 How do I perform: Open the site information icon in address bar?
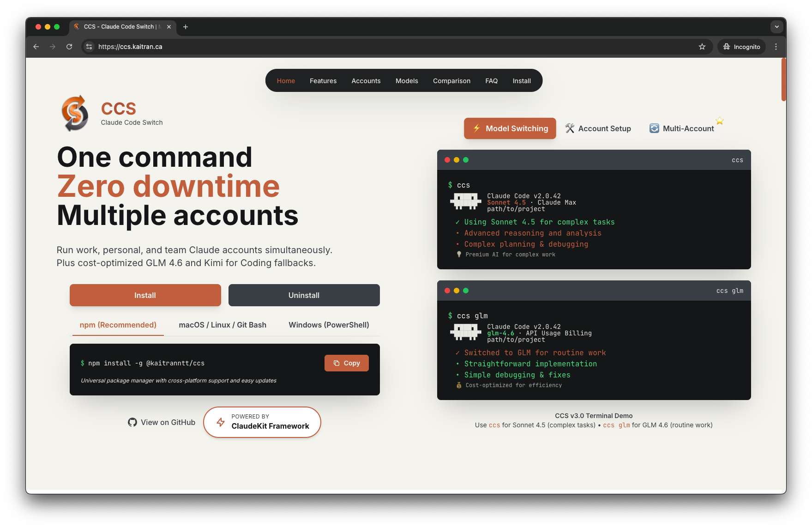(90, 47)
